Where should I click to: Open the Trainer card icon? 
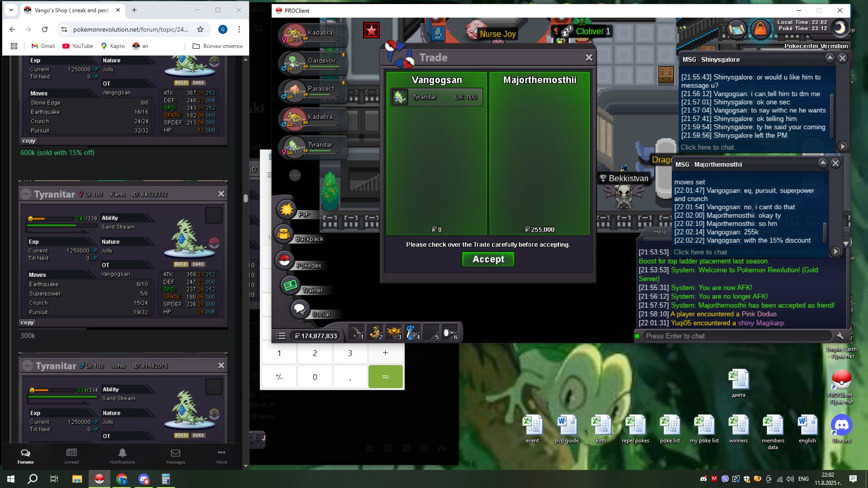coord(290,286)
